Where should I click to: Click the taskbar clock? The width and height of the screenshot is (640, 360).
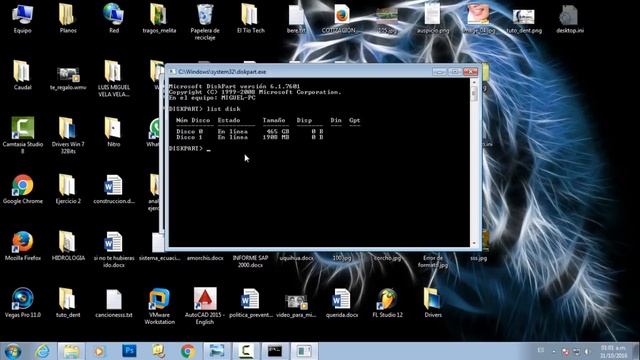pyautogui.click(x=613, y=351)
